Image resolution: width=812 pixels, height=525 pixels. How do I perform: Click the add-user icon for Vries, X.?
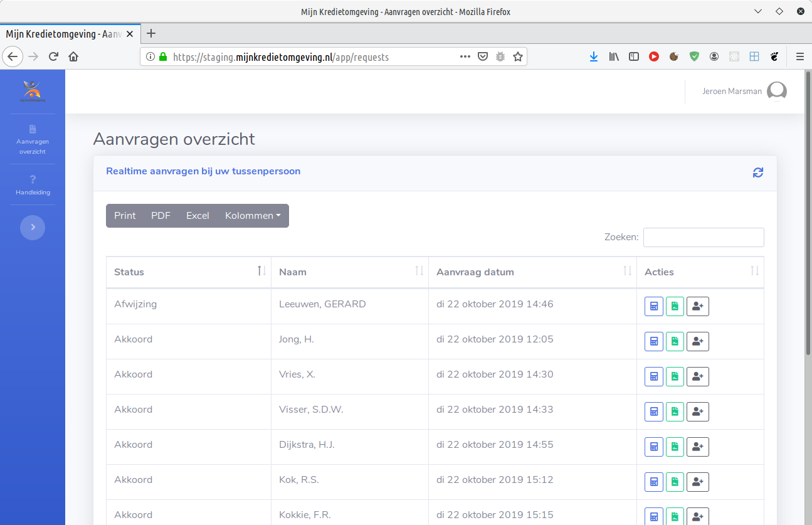pyautogui.click(x=697, y=377)
